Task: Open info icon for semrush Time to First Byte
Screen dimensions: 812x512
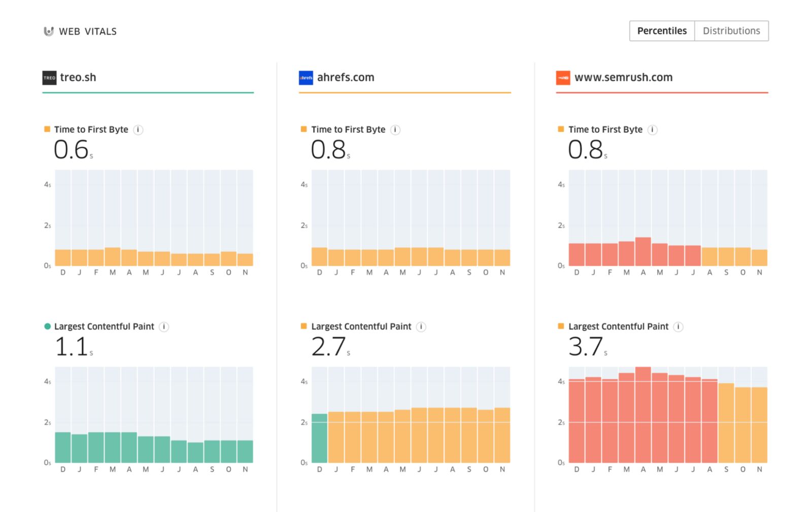Action: click(653, 130)
